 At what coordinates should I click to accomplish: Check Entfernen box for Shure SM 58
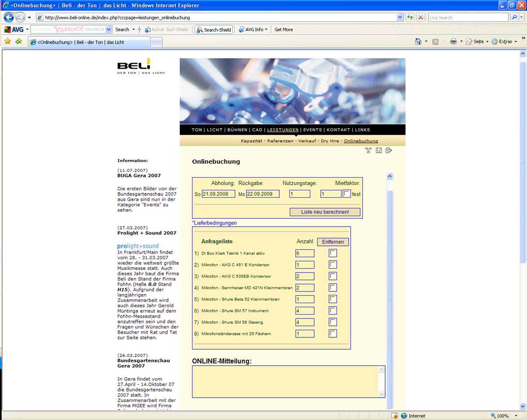coord(333,322)
